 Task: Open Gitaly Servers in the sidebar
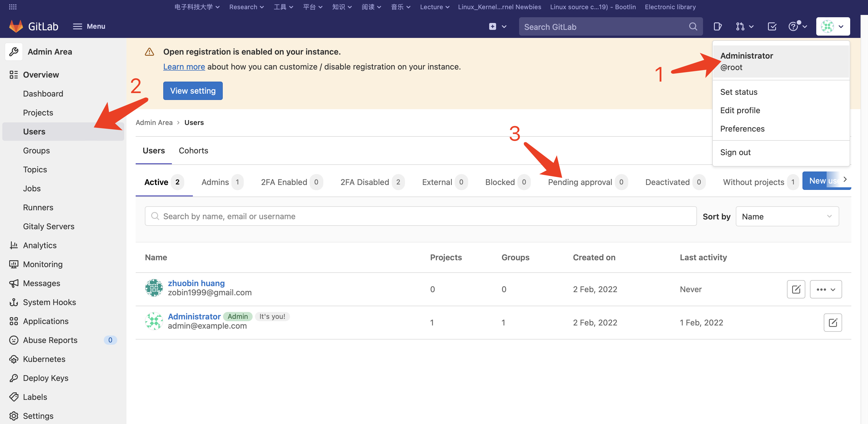[49, 226]
